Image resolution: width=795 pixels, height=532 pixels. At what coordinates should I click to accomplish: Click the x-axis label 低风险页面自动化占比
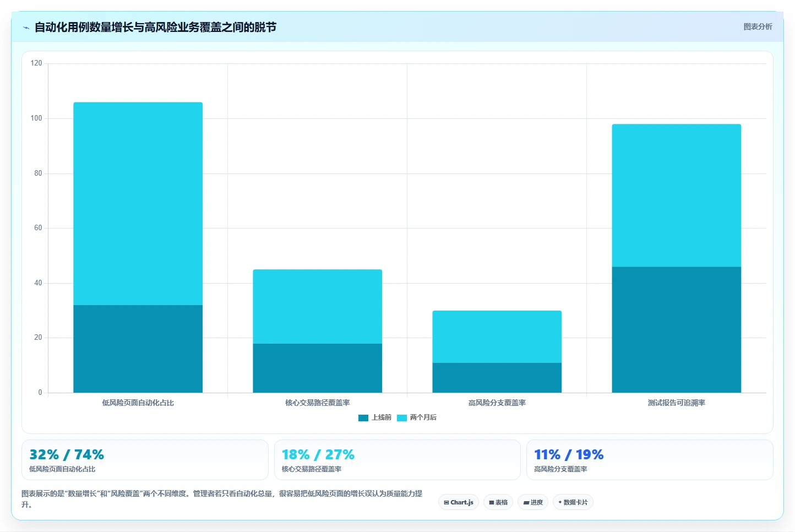(138, 403)
